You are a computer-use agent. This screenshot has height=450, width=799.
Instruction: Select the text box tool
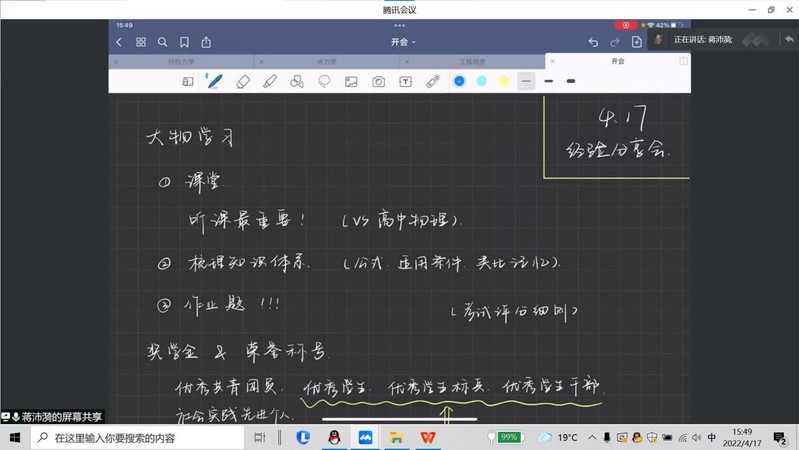(x=405, y=81)
